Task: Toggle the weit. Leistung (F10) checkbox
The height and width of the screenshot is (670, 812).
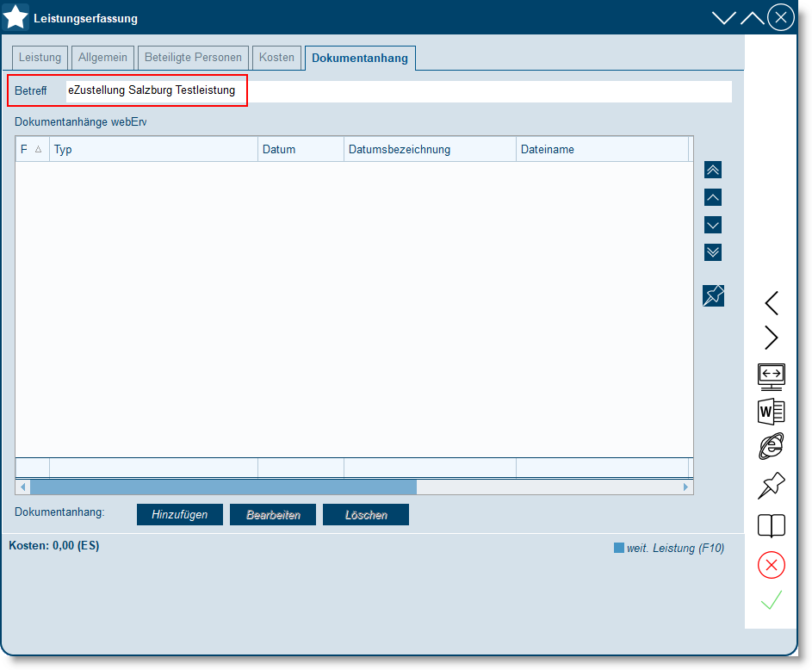Action: coord(618,548)
